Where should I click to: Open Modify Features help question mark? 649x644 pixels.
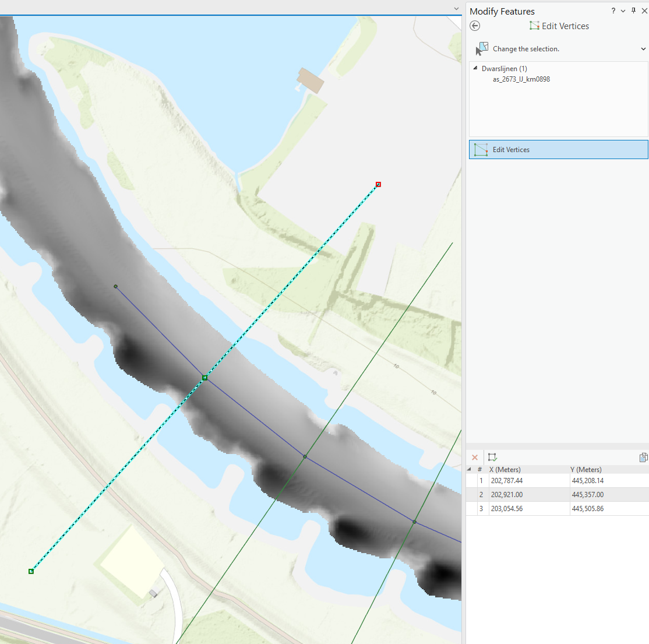click(x=612, y=10)
